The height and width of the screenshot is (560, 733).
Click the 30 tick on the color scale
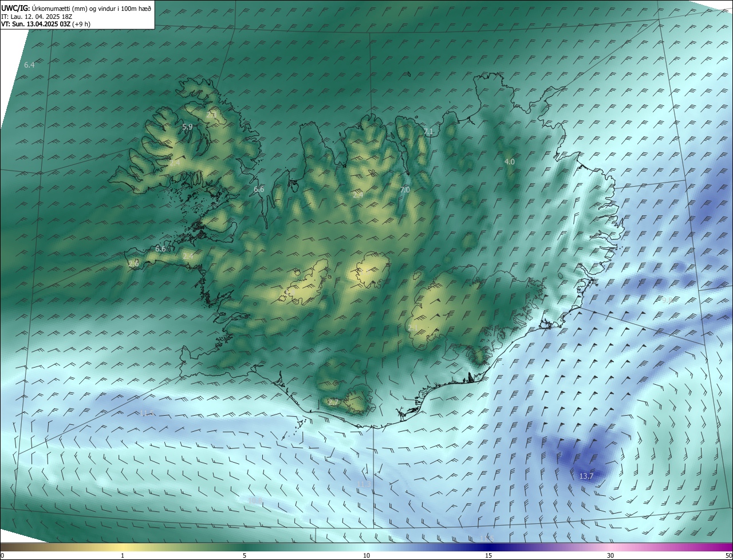pyautogui.click(x=610, y=555)
